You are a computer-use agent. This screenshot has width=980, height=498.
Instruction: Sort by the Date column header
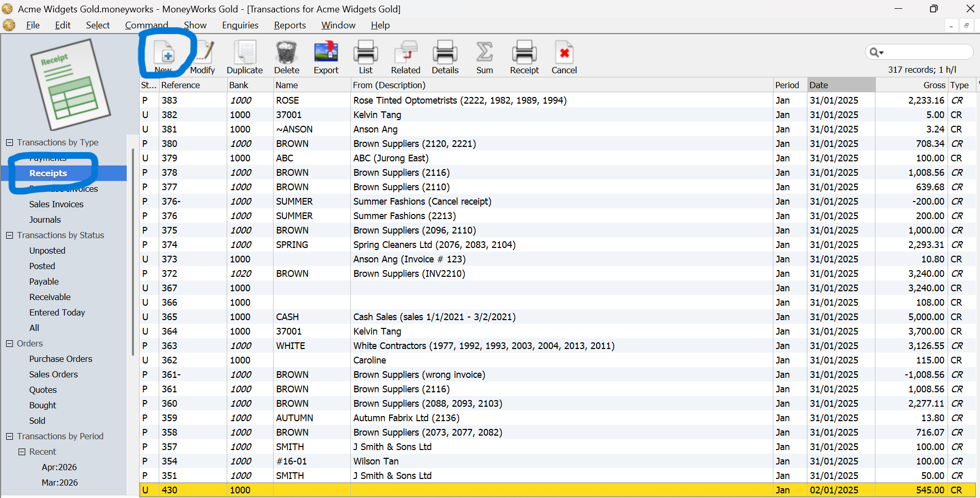pyautogui.click(x=841, y=85)
